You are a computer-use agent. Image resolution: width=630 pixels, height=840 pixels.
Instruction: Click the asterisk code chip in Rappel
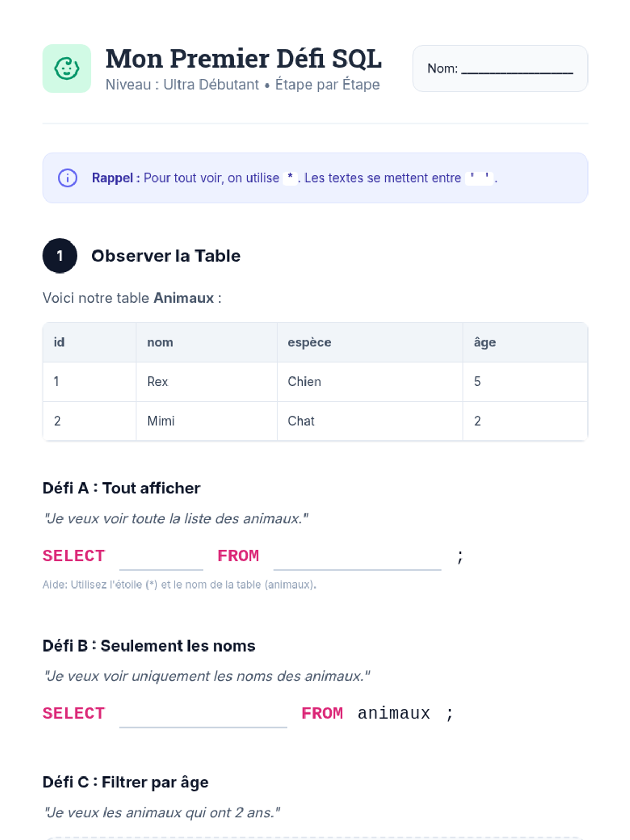(x=290, y=178)
